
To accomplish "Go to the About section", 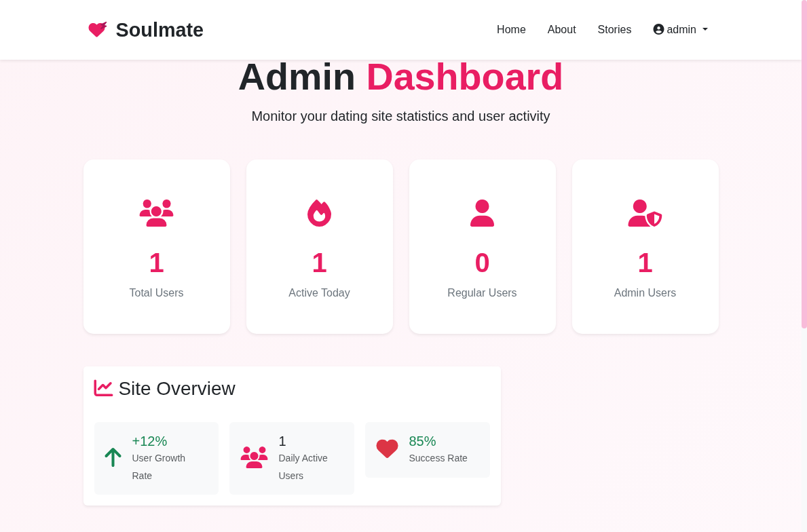I will click(x=561, y=29).
